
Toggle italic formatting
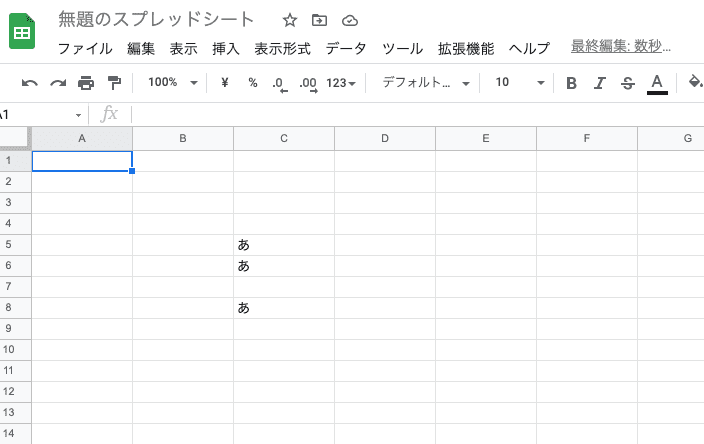[x=600, y=83]
